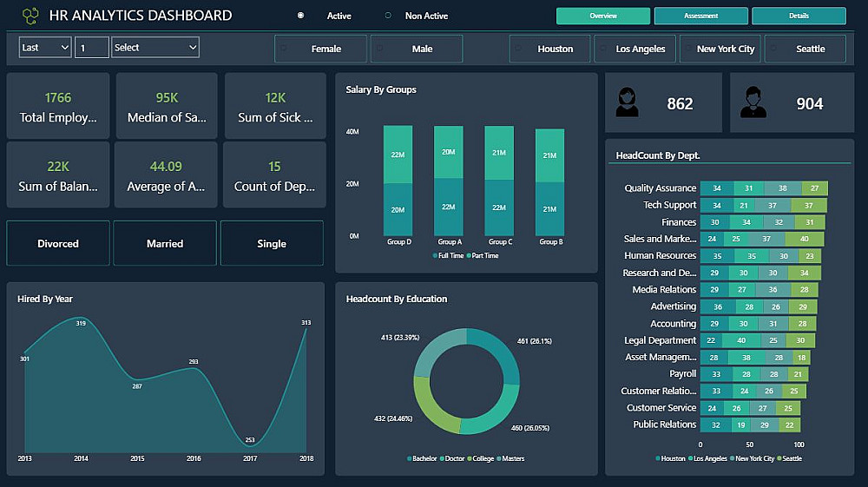The width and height of the screenshot is (868, 487).
Task: Expand the Select period dropdown
Action: point(155,48)
